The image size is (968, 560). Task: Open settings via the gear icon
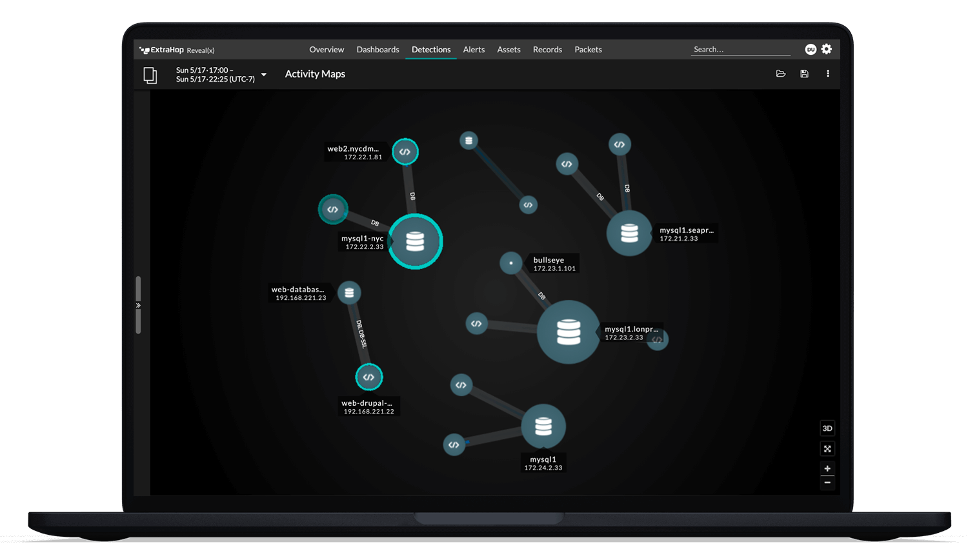click(x=827, y=49)
